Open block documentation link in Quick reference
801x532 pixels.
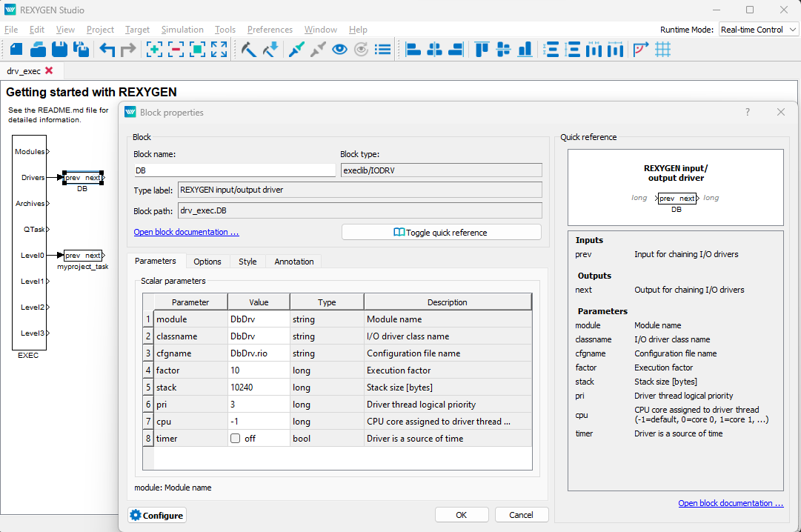[731, 503]
